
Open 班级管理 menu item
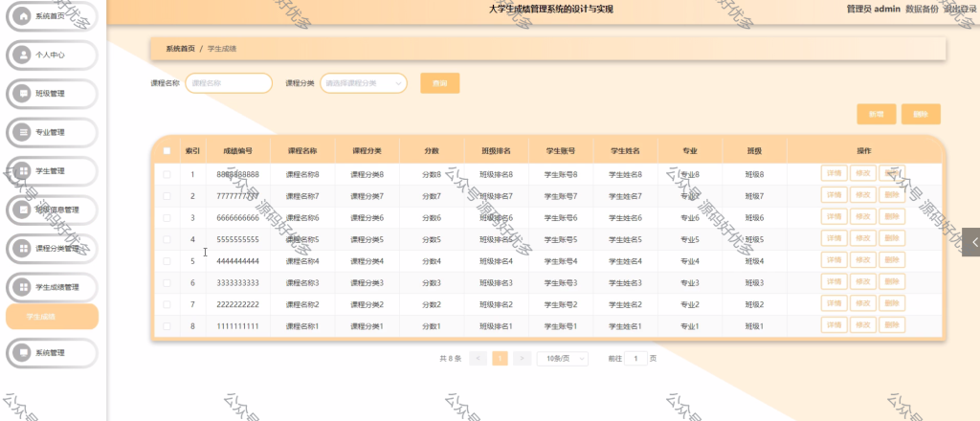52,94
